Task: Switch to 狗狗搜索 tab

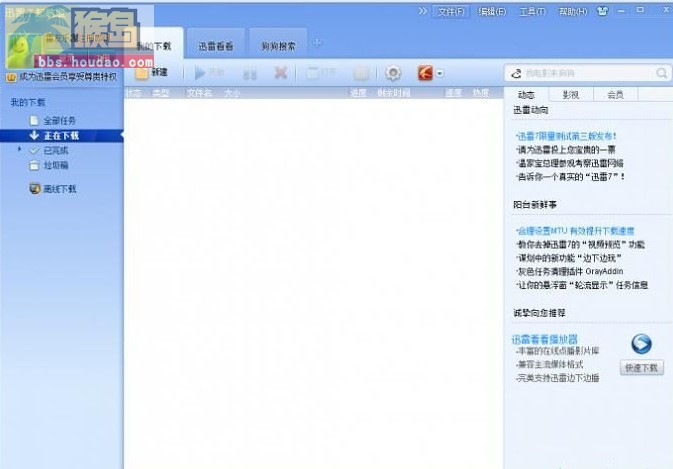Action: click(278, 44)
